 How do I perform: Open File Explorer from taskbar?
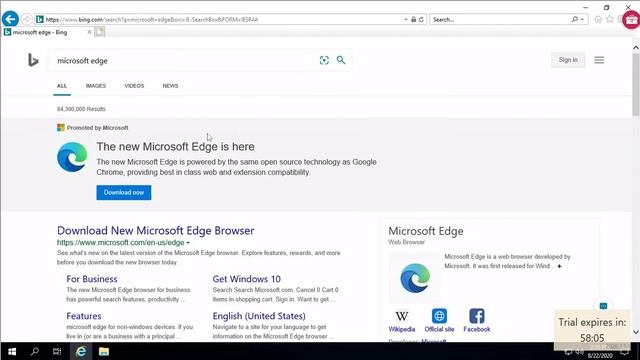tap(104, 351)
